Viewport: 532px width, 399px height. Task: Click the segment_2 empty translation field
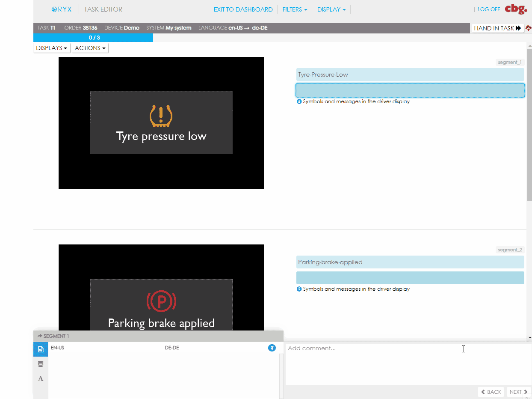coord(410,278)
